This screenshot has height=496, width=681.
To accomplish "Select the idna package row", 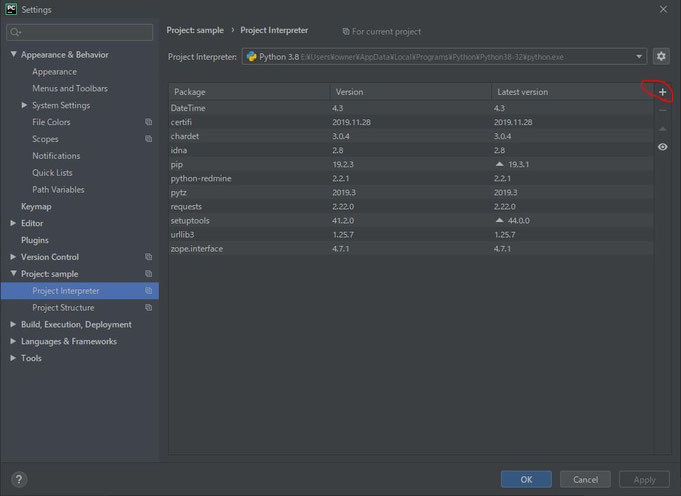I will (x=411, y=150).
